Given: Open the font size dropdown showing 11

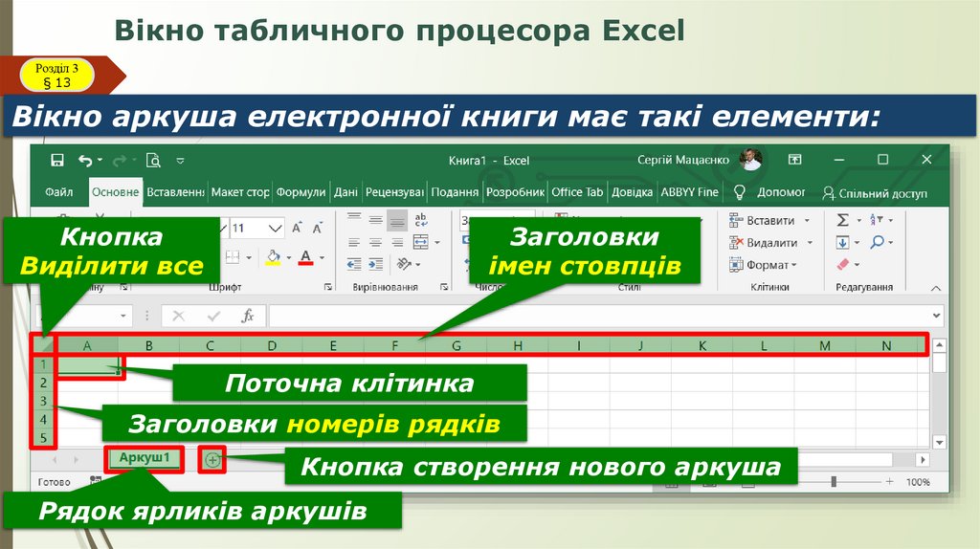Looking at the screenshot, I should tap(275, 228).
